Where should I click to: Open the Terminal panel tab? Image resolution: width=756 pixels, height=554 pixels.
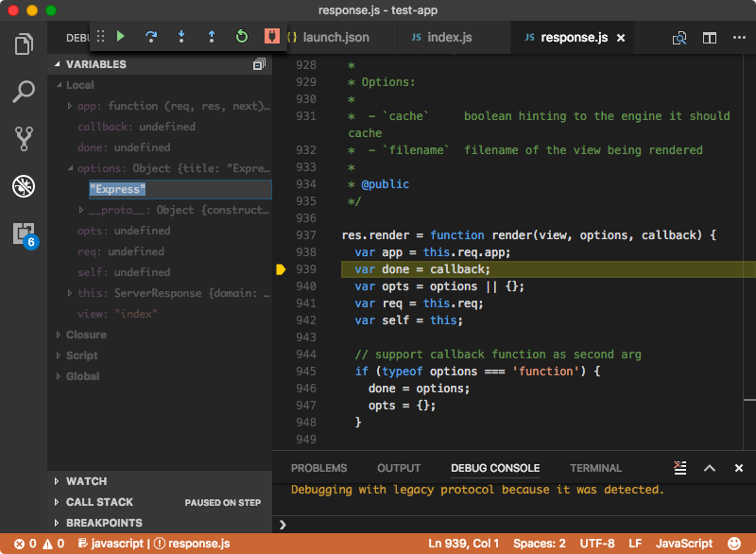(596, 468)
